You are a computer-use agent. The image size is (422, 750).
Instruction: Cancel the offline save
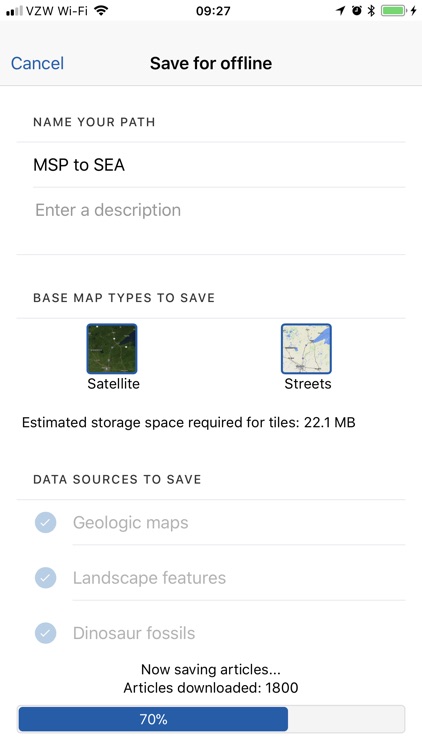(37, 63)
